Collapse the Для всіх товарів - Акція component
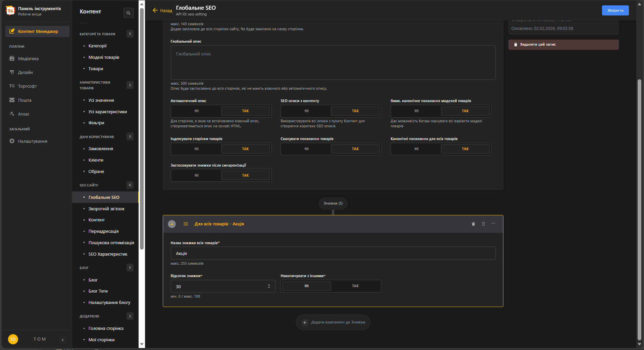Viewport: 644px width, 350px height. tap(172, 224)
